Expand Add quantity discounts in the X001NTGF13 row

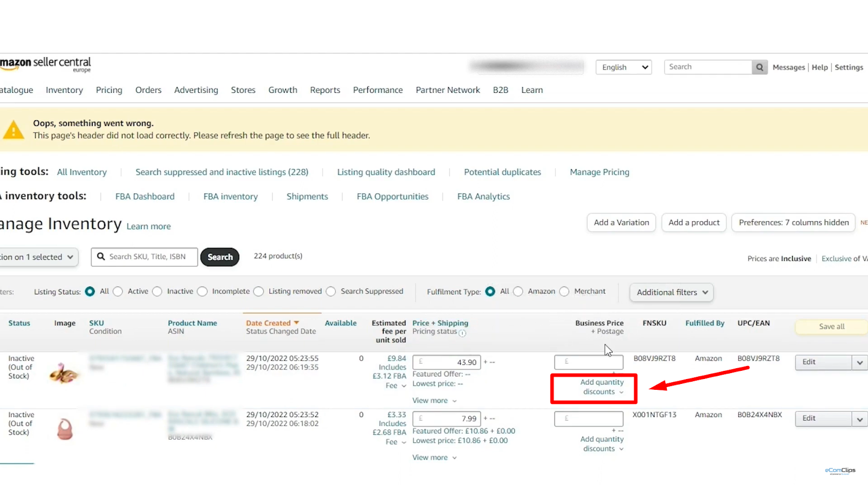(602, 444)
